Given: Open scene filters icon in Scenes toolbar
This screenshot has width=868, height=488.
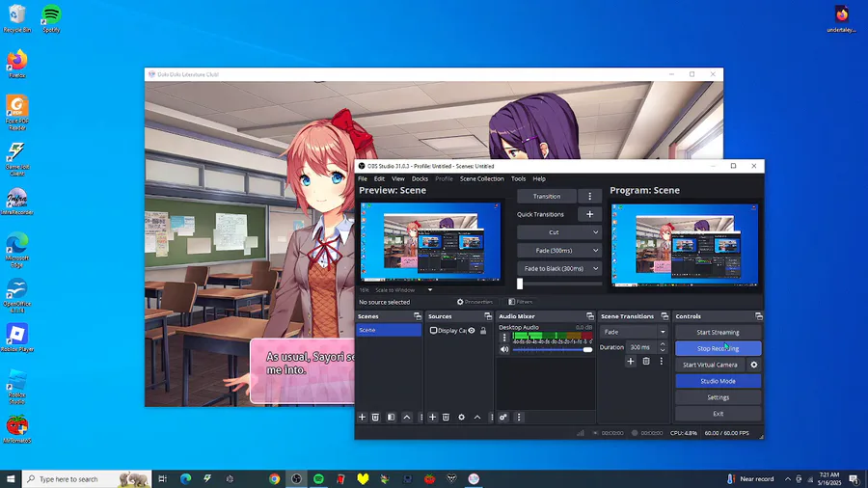Looking at the screenshot, I should click(x=391, y=418).
